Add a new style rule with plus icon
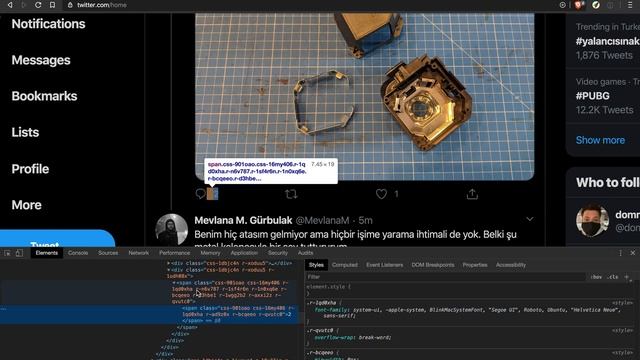The image size is (640, 360). tap(627, 277)
